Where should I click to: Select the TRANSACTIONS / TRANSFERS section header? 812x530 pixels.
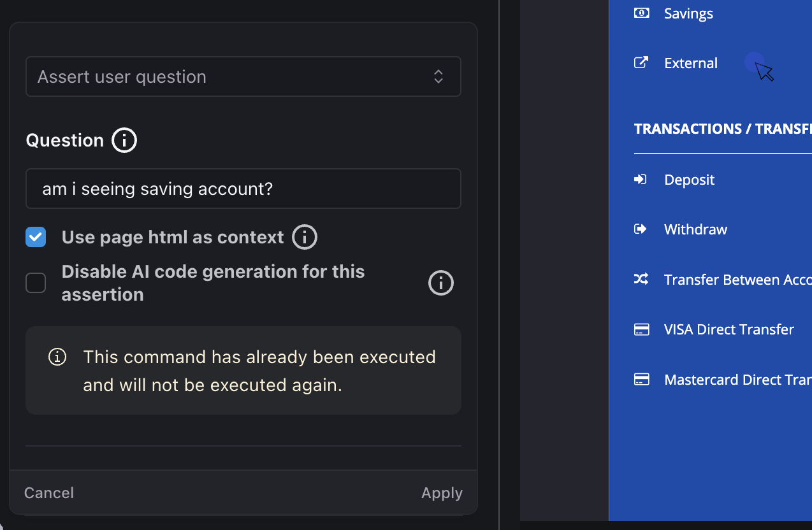point(721,129)
